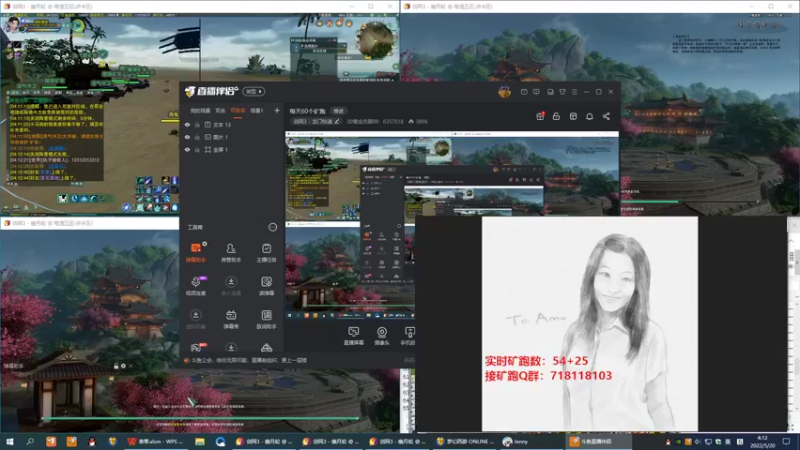Click the home icon next to the room number
Image resolution: width=800 pixels, height=450 pixels.
(411, 121)
